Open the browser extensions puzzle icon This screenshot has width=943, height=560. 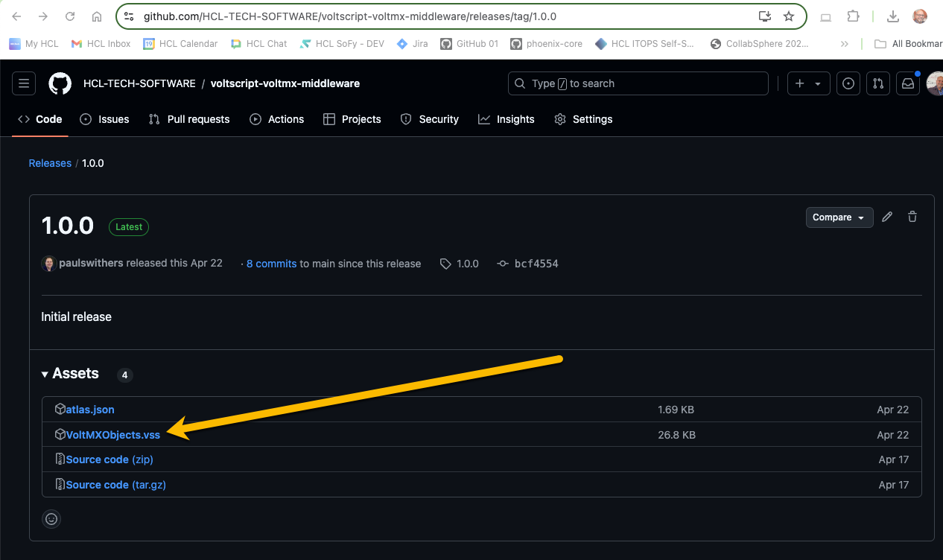coord(854,16)
